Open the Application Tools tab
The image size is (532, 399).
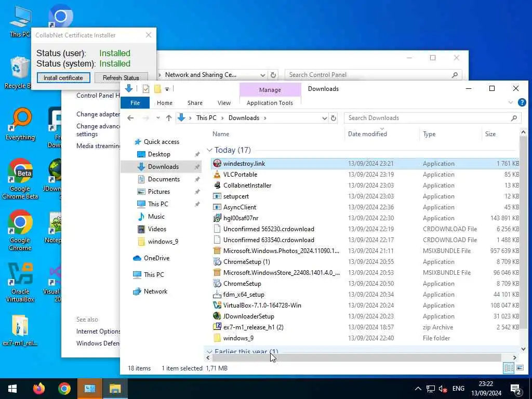pos(270,103)
